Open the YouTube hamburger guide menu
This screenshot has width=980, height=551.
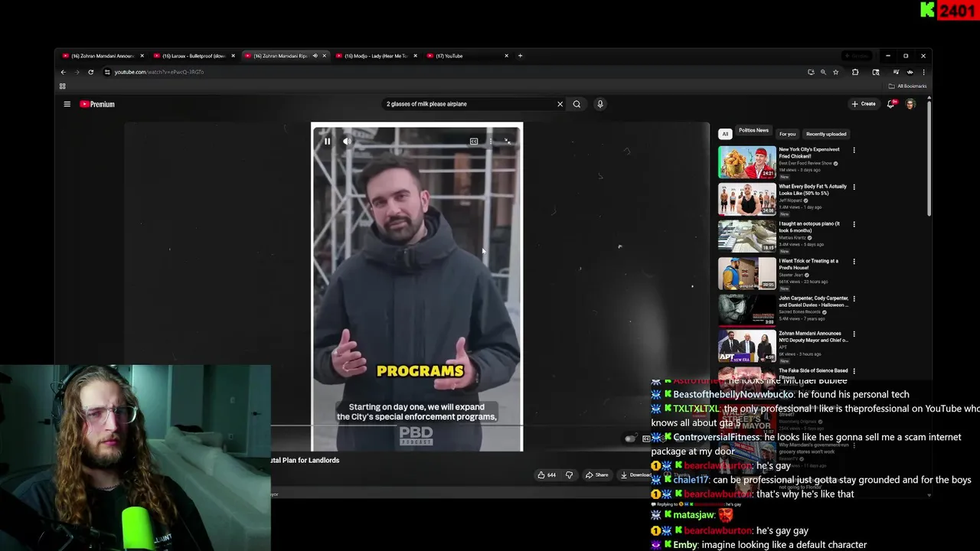click(67, 104)
